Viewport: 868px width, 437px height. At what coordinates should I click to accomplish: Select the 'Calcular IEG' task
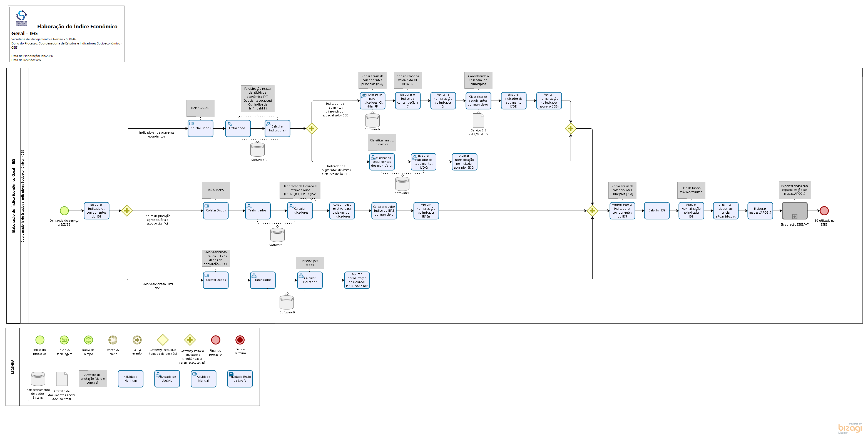[x=656, y=211]
